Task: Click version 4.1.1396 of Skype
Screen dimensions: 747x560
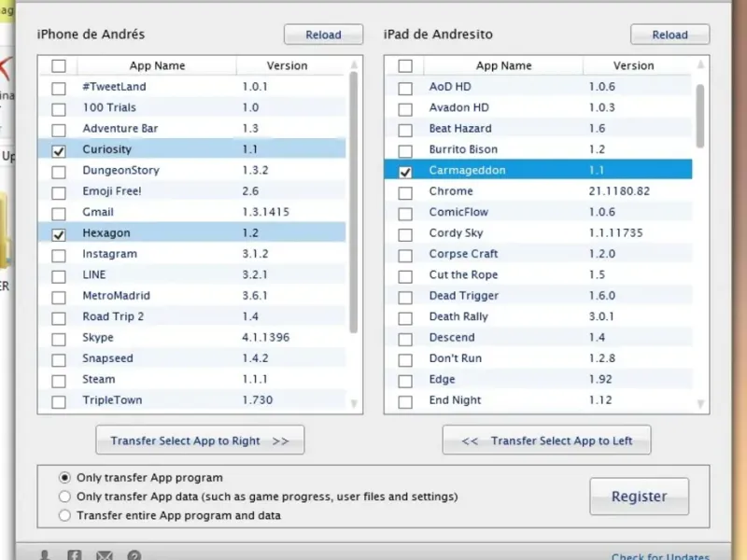Action: [x=265, y=337]
